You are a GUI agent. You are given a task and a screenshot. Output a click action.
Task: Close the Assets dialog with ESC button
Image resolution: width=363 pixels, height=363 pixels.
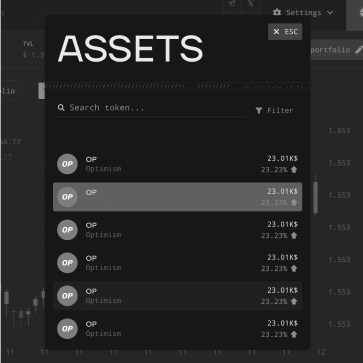(285, 32)
